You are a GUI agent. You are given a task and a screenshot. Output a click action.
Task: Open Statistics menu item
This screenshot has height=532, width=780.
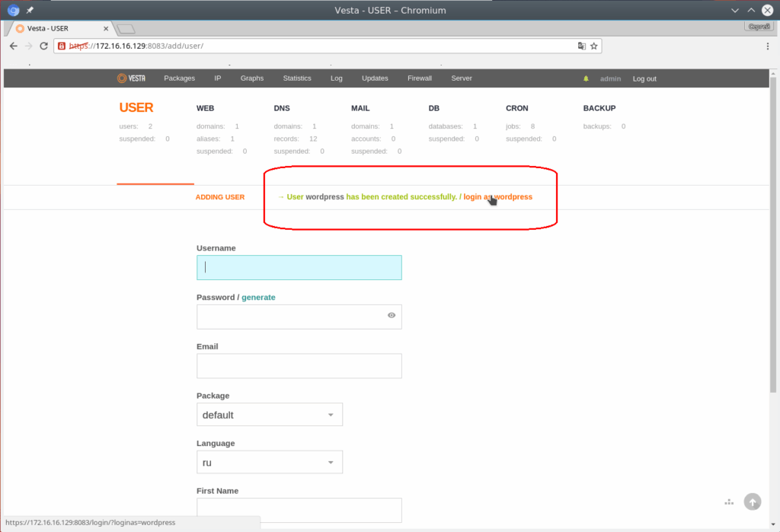(x=297, y=78)
